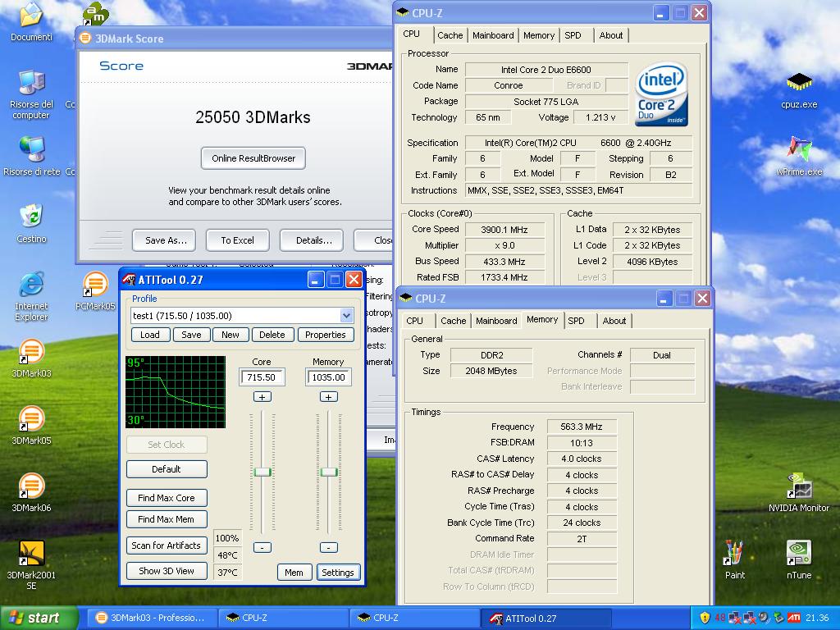Open the ATITool Profile dropdown arrow
Viewport: 840px width, 630px height.
point(347,316)
